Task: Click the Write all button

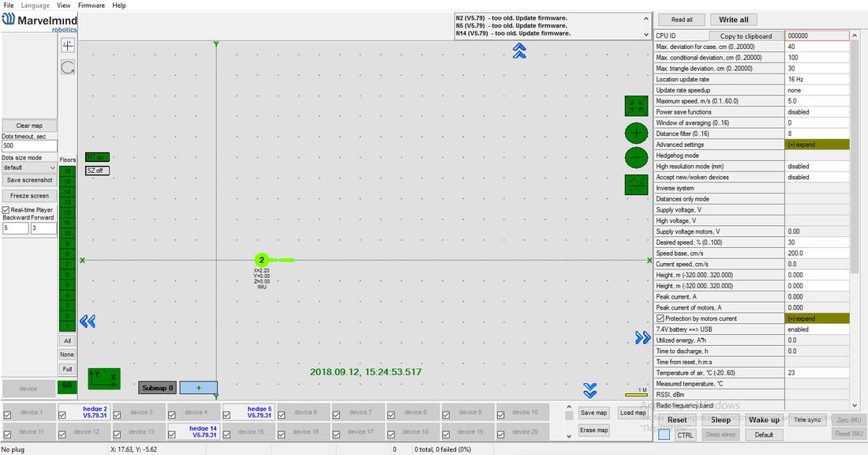Action: pyautogui.click(x=734, y=20)
